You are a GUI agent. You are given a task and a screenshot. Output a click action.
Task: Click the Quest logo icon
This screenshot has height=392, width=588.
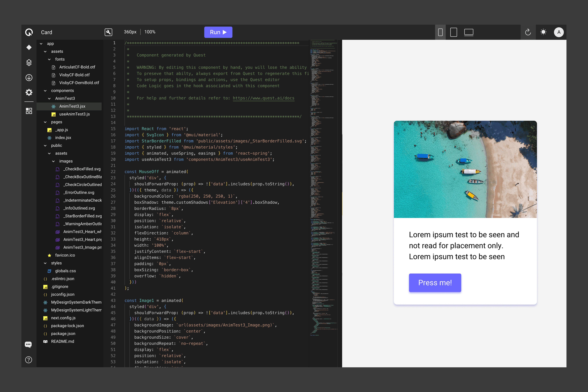tap(29, 32)
